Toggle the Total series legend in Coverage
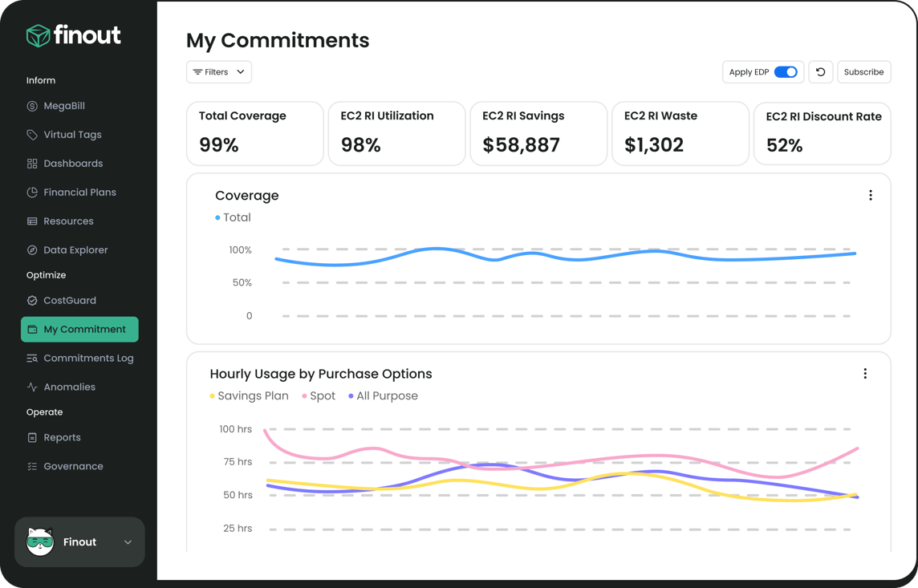918x588 pixels. tap(233, 217)
